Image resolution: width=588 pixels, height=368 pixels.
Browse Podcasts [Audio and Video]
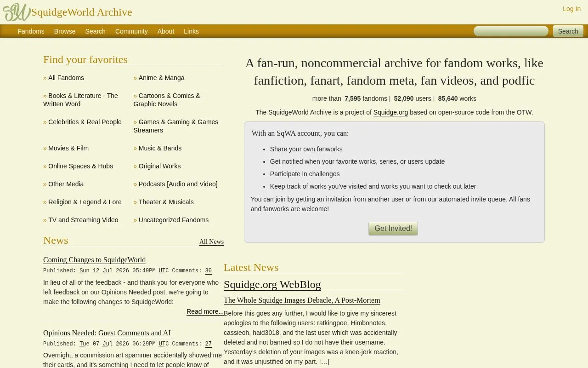tap(178, 184)
